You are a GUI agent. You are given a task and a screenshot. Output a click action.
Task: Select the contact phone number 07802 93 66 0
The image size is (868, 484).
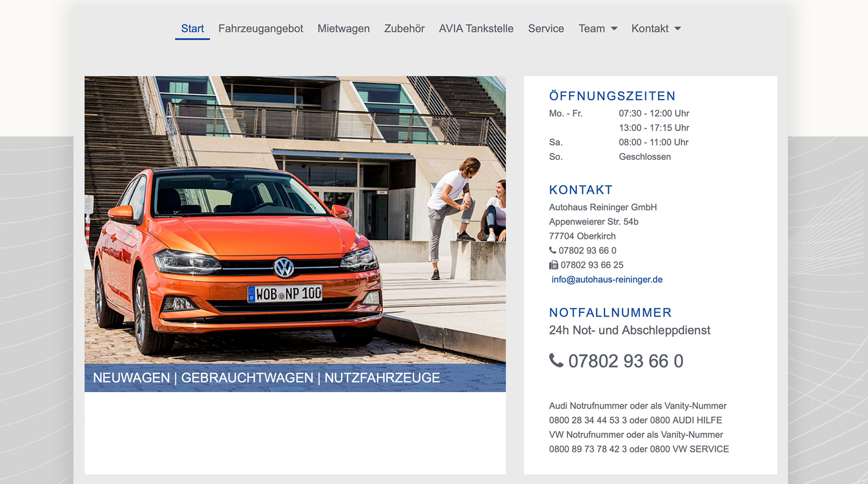(587, 250)
